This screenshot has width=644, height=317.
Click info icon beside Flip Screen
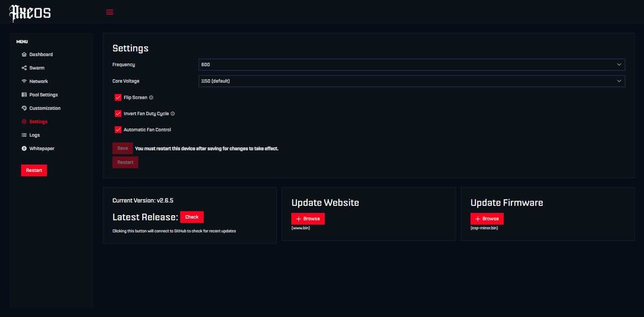pyautogui.click(x=151, y=97)
